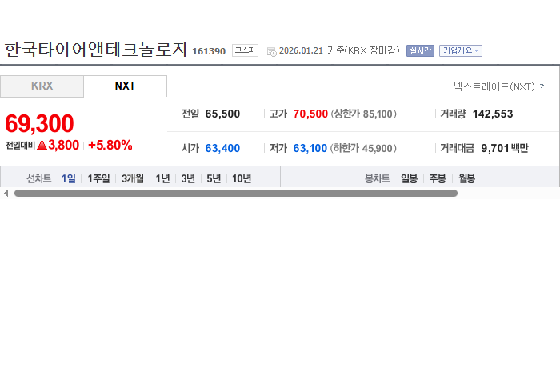Click the stock code 161390

(x=209, y=51)
